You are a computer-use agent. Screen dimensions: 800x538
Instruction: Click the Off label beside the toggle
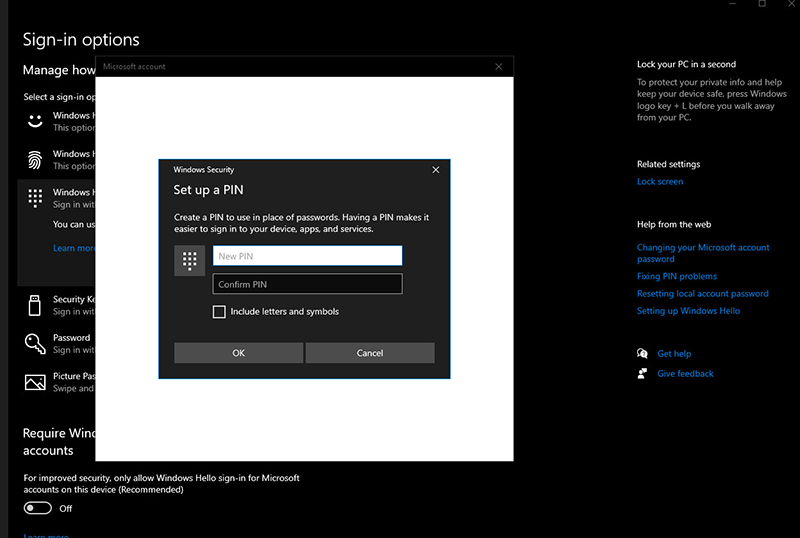pos(65,508)
